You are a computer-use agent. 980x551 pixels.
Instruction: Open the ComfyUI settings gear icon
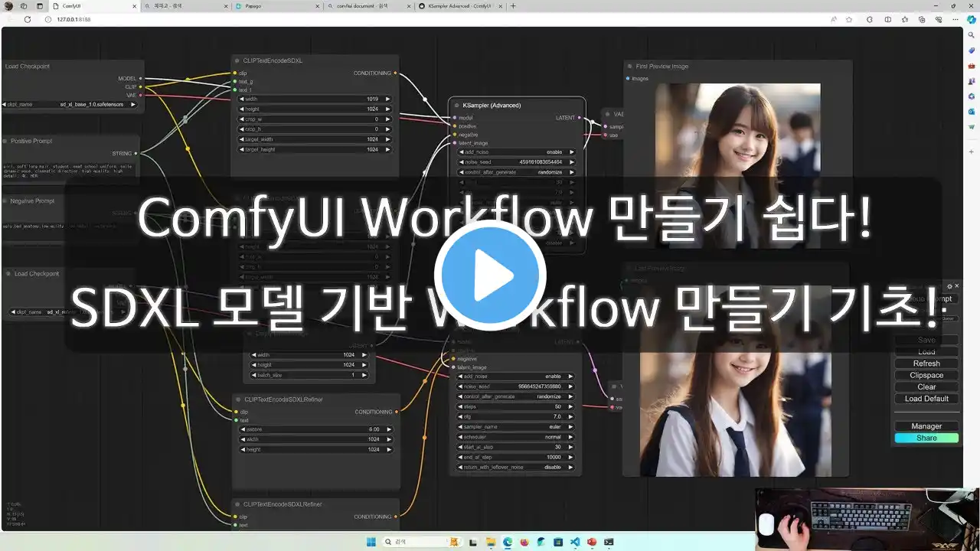point(950,286)
